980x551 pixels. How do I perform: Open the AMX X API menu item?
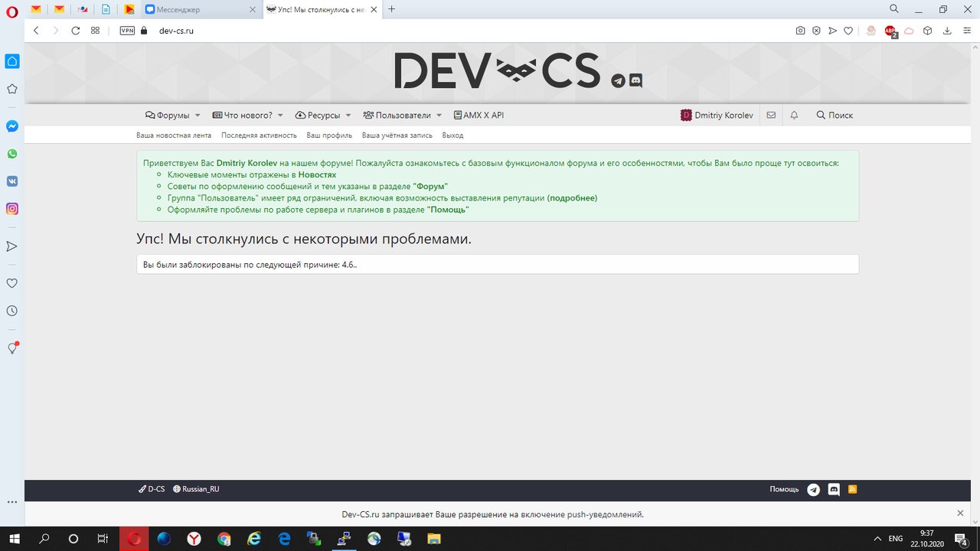(x=479, y=116)
